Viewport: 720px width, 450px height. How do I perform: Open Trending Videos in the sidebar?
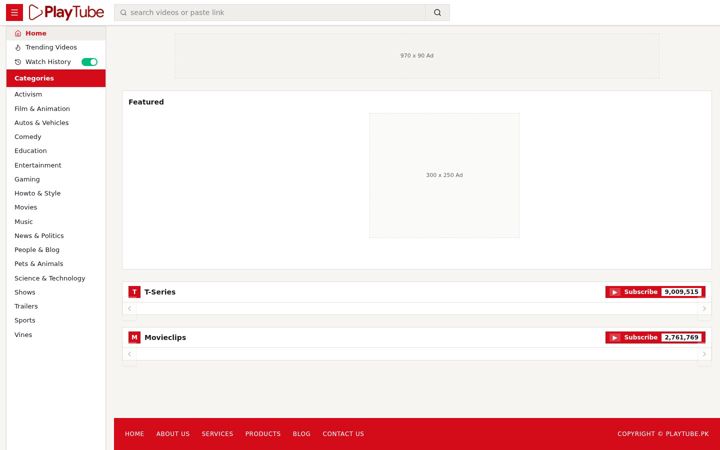56,47
